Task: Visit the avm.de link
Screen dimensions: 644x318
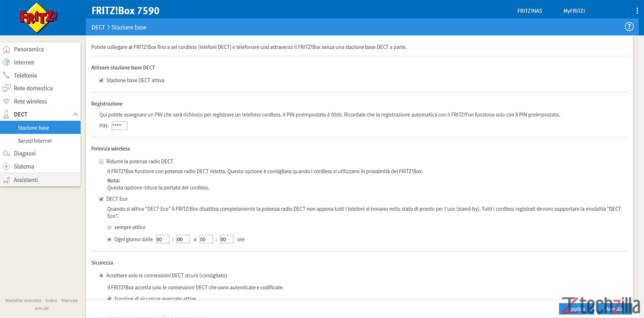Action: coord(42,308)
